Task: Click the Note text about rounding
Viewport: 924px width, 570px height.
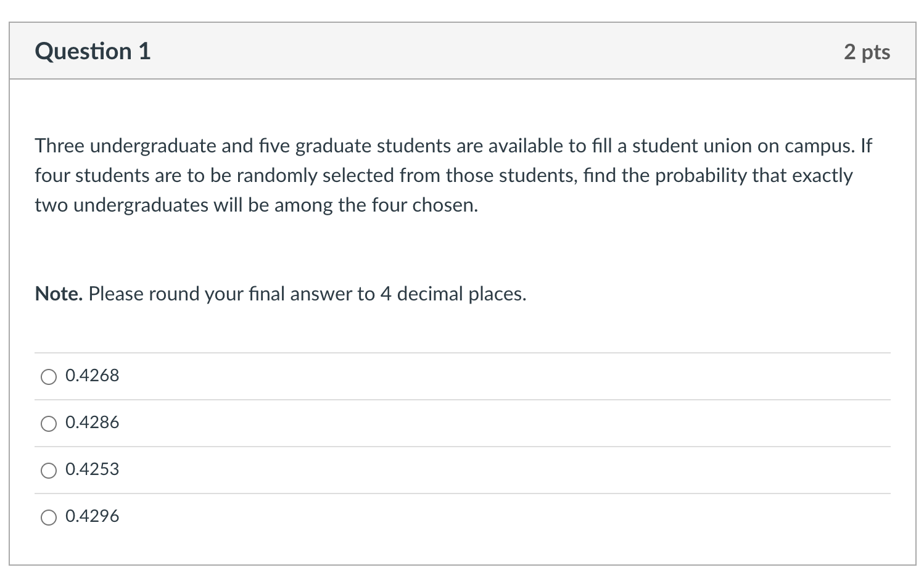Action: tap(279, 294)
